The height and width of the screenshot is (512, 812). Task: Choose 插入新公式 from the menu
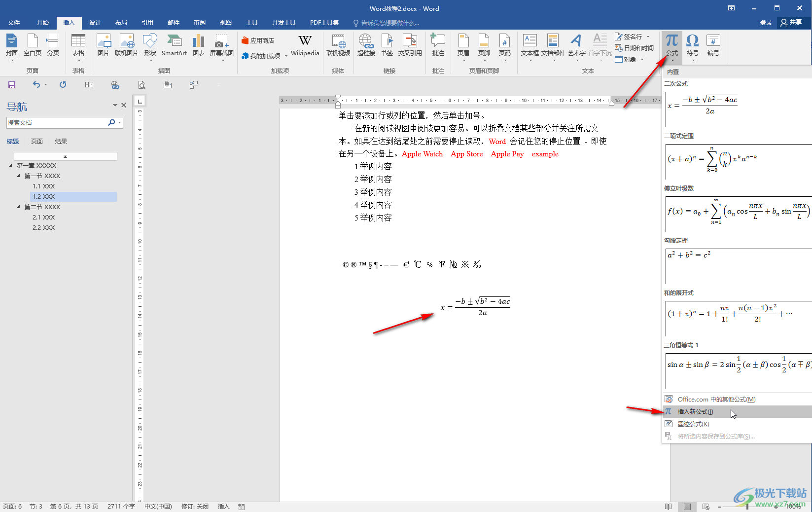pyautogui.click(x=695, y=412)
